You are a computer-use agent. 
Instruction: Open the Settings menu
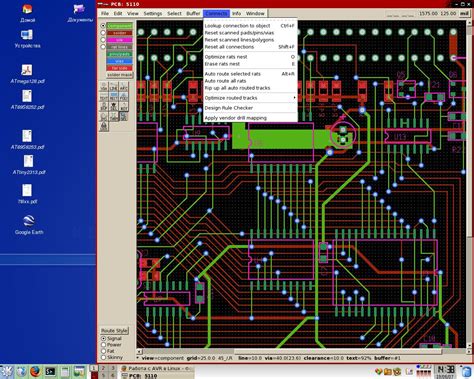[153, 13]
